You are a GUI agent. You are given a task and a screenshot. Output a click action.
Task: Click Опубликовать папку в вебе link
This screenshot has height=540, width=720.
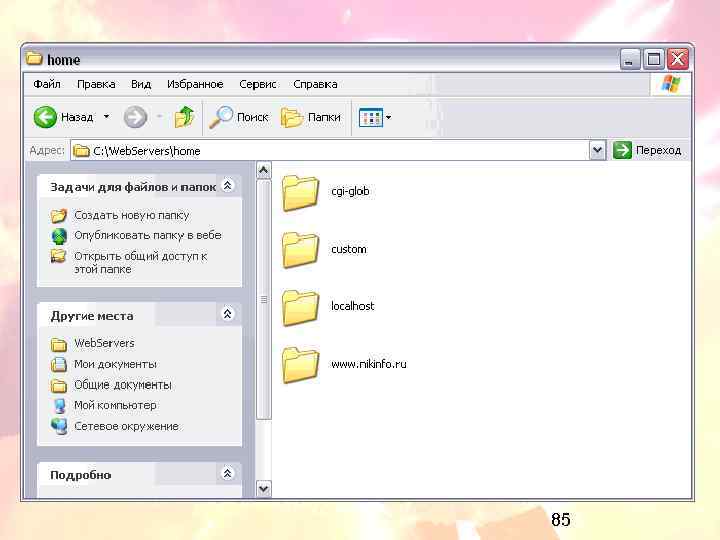(148, 235)
